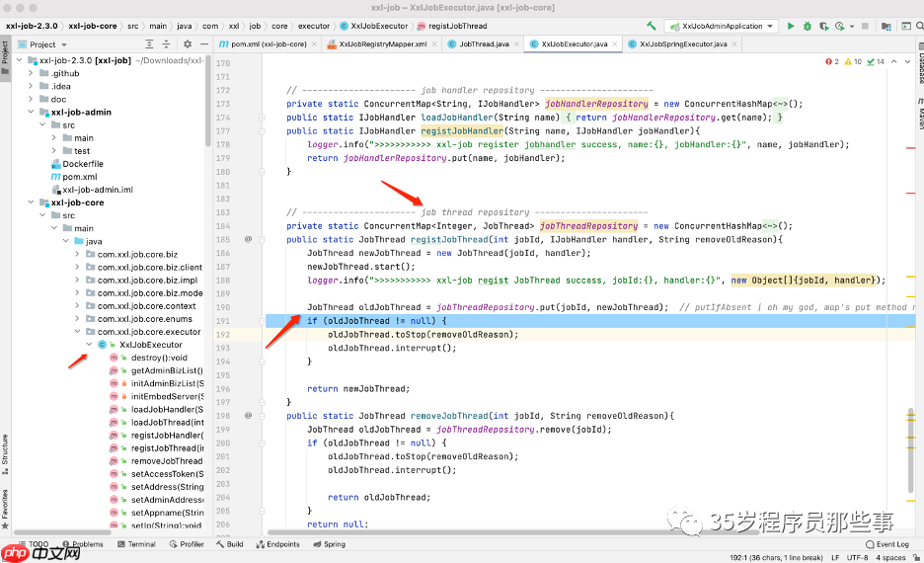The image size is (924, 563).
Task: Expand the xxl-job-admin src folder
Action: click(43, 125)
